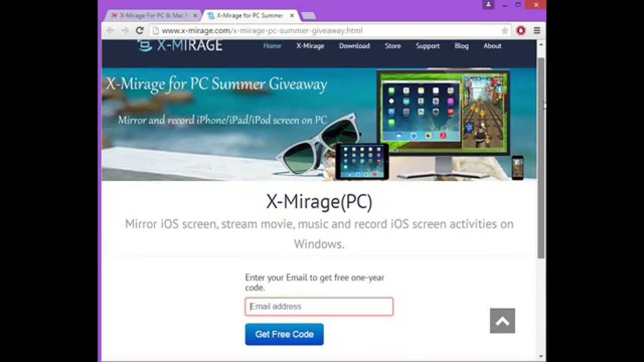Image resolution: width=644 pixels, height=362 pixels.
Task: Click the X-Mirage for PC Summer Giveaway banner text
Action: point(216,84)
